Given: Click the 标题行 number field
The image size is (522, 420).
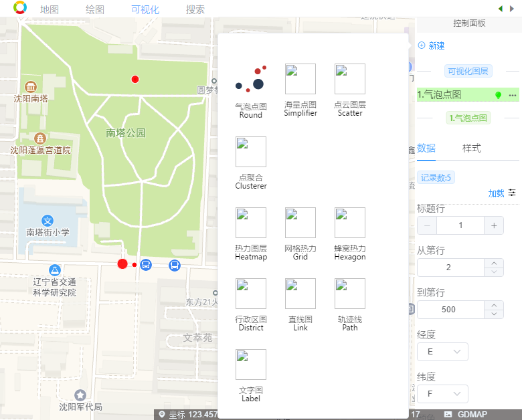Looking at the screenshot, I should (460, 225).
